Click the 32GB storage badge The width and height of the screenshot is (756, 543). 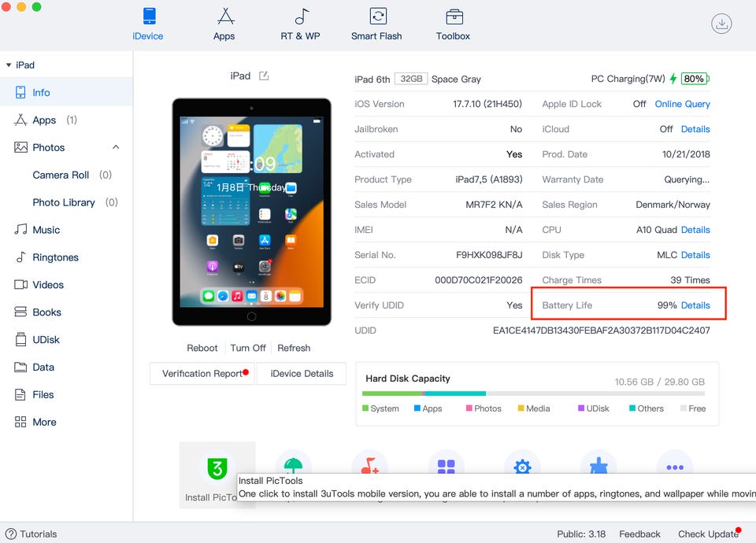411,79
